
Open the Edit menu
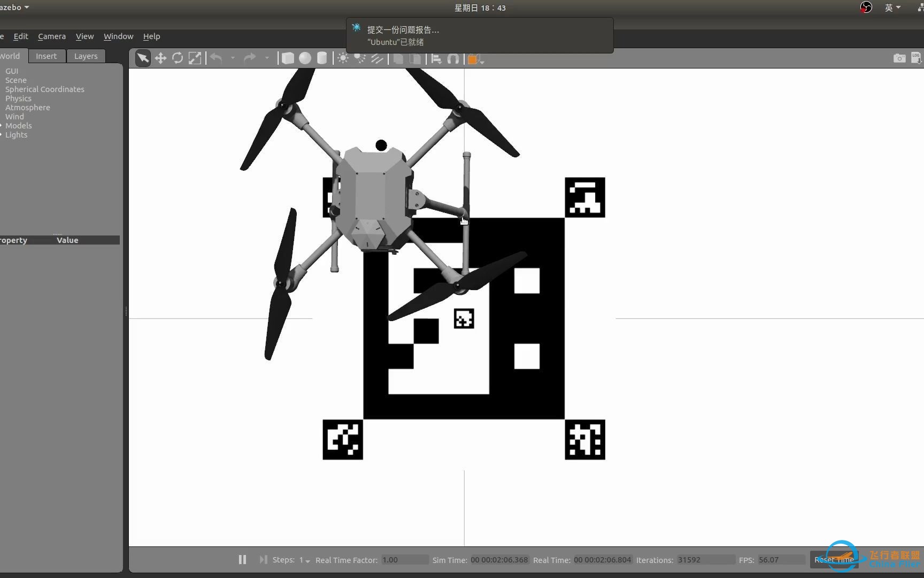pos(21,36)
